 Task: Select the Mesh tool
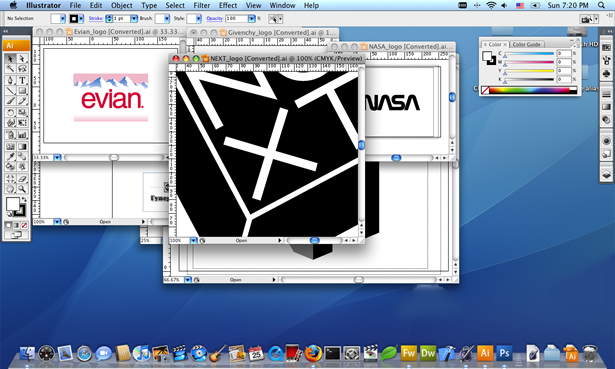tap(10, 147)
